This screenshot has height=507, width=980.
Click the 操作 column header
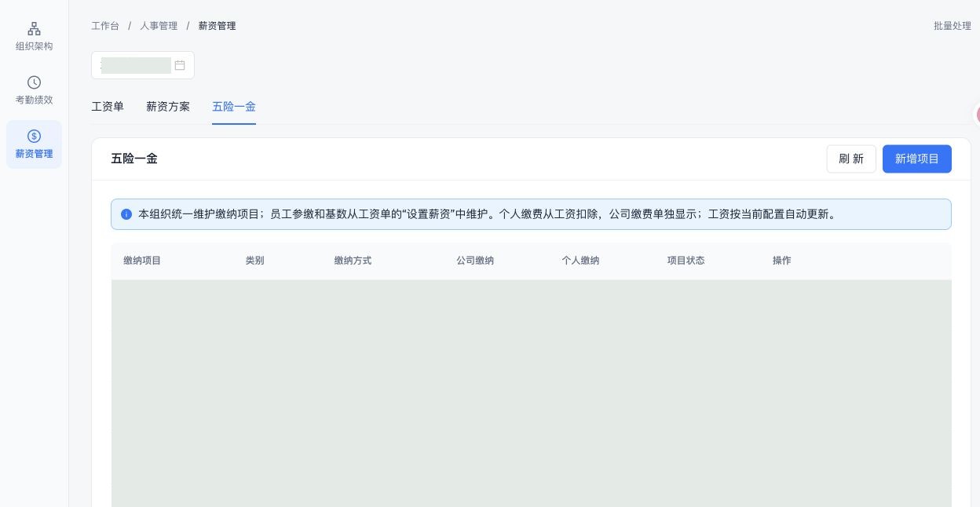pos(782,261)
